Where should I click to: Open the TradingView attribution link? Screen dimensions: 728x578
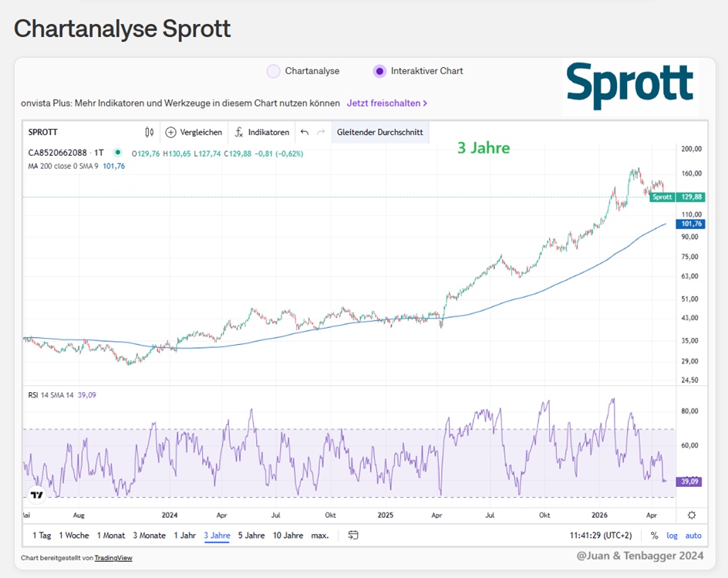(x=113, y=558)
